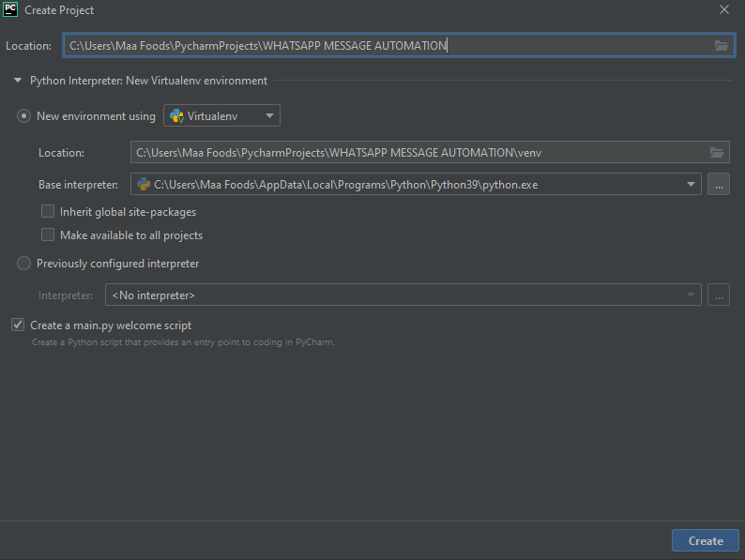Browse folder for project Location

click(x=722, y=46)
